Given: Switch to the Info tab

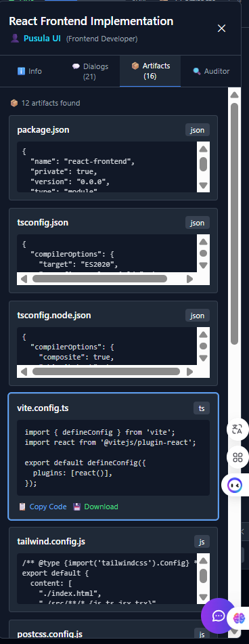Looking at the screenshot, I should coord(30,71).
